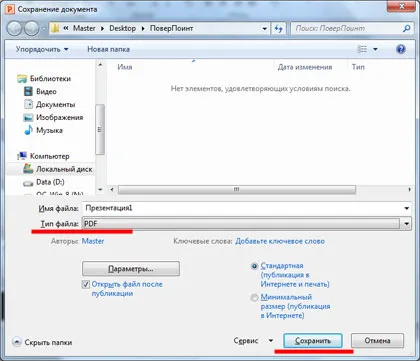Click the scroll-up arrow of navigation pane
This screenshot has width=420, height=361.
[100, 65]
